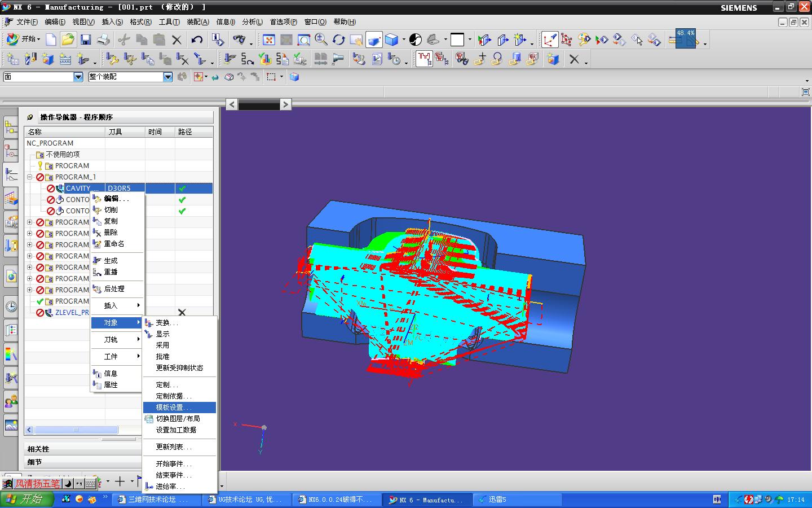Open the History clock sidebar tab
This screenshot has height=508, width=812.
click(11, 306)
